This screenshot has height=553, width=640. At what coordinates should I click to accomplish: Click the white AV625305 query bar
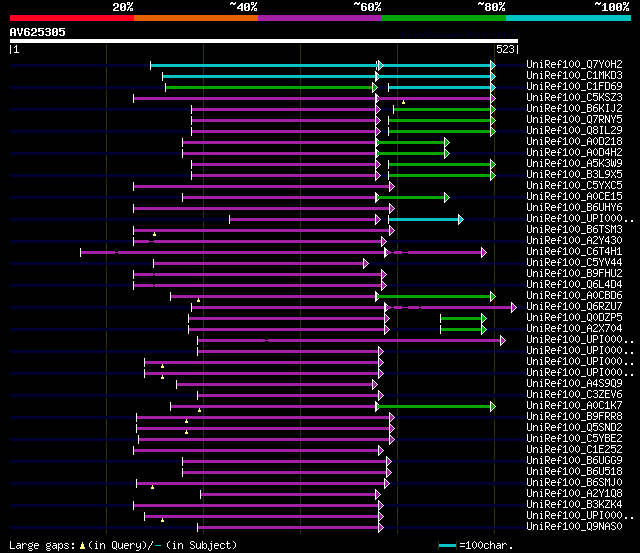264,41
